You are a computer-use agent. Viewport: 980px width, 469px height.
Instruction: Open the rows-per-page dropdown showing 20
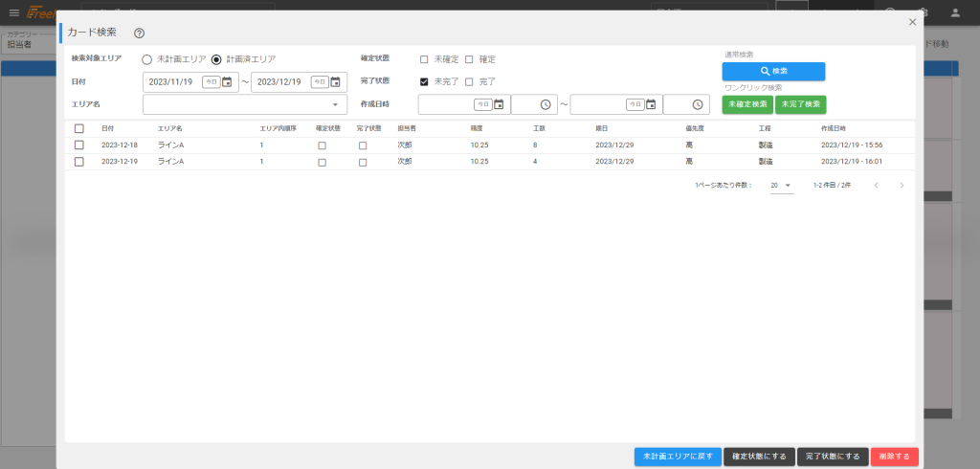781,185
